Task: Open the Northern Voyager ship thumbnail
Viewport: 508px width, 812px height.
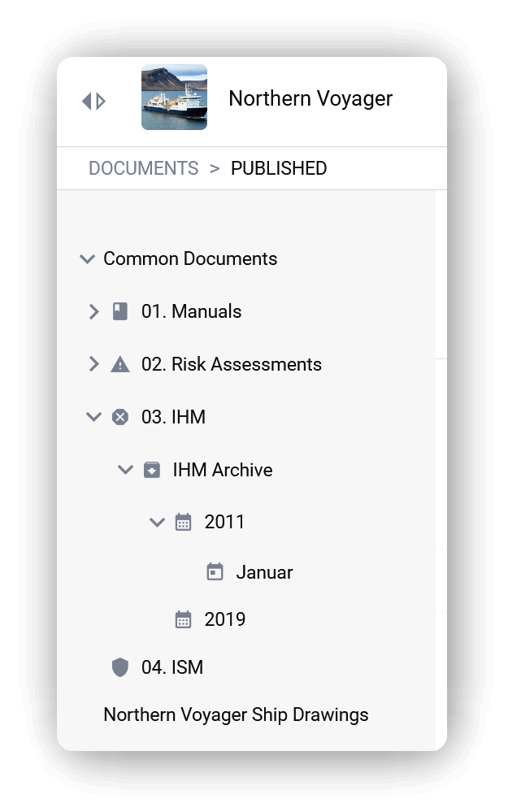Action: tap(175, 98)
